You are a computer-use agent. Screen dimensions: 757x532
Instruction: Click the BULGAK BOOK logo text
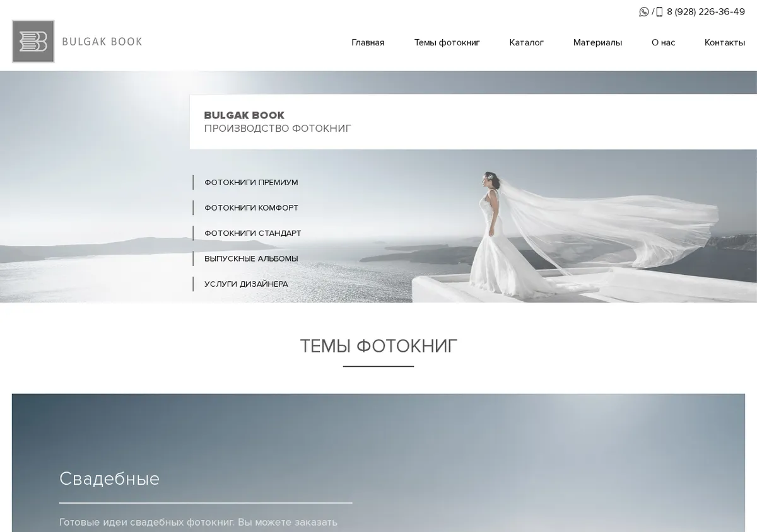pyautogui.click(x=102, y=42)
